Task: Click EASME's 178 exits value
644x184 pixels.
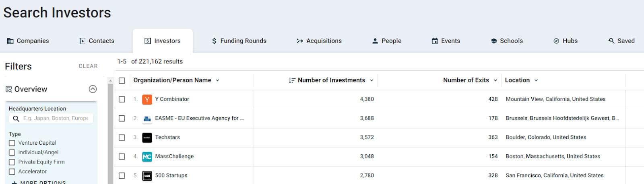Action: [493, 119]
